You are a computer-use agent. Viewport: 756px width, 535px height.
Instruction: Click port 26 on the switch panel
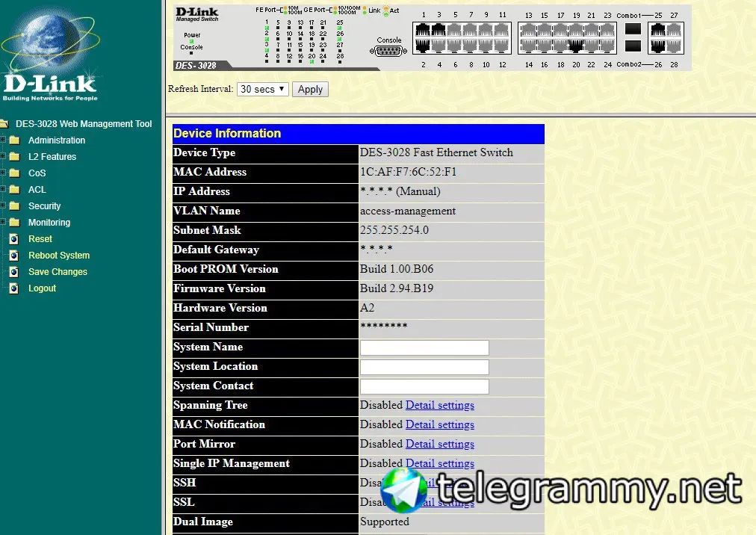(657, 46)
